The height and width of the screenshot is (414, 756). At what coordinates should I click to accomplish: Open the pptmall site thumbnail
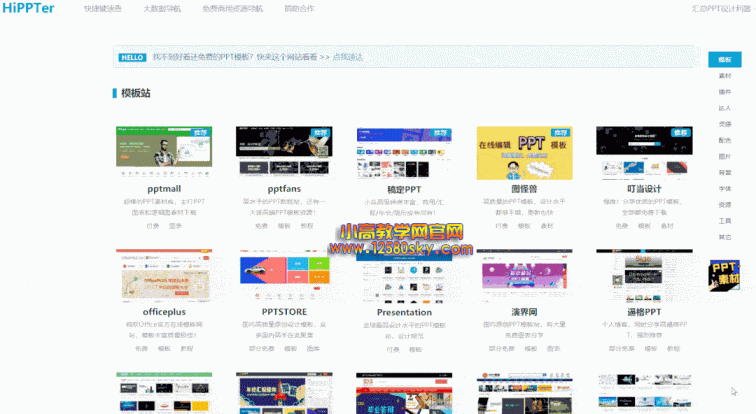(x=164, y=153)
